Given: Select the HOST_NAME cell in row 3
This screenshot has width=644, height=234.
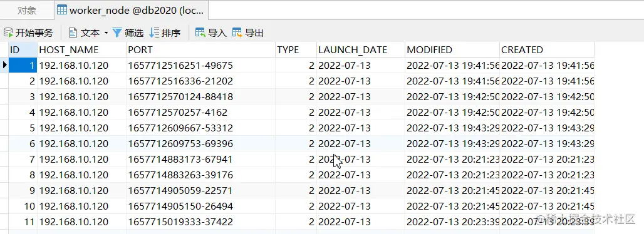Looking at the screenshot, I should 81,96.
